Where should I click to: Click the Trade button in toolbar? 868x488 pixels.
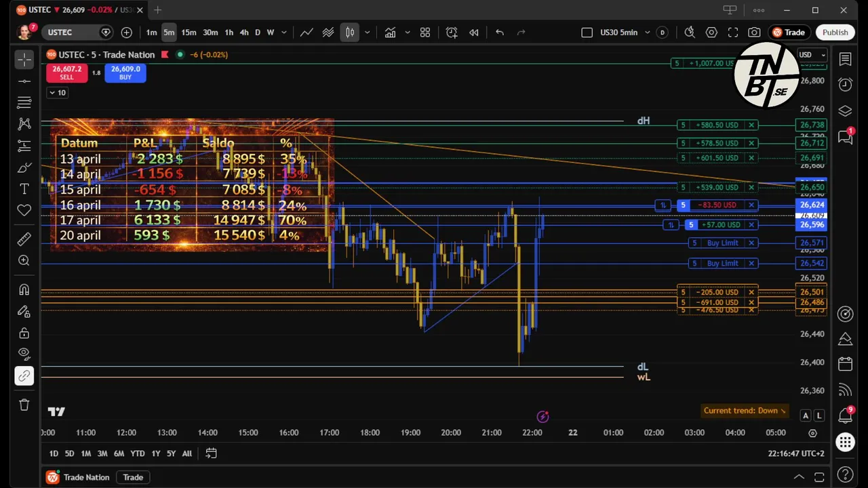tap(789, 33)
